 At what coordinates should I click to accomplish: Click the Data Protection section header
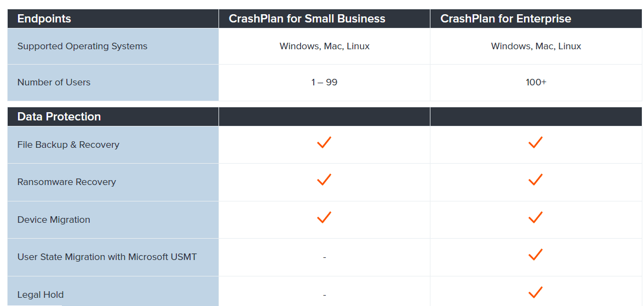point(59,117)
